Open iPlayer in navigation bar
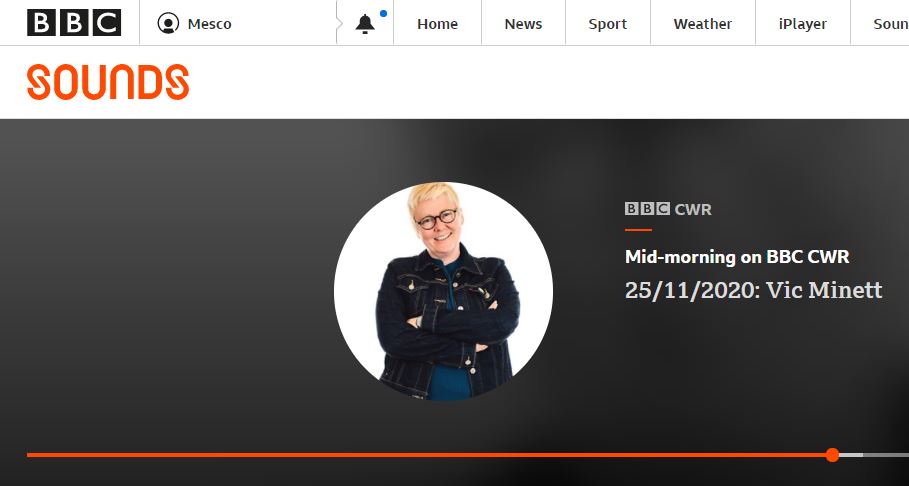The image size is (909, 486). pos(802,24)
